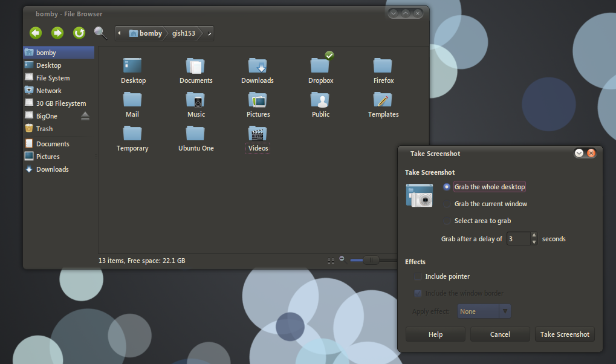The image size is (616, 364).
Task: Open the Apply effect dropdown
Action: pyautogui.click(x=484, y=311)
